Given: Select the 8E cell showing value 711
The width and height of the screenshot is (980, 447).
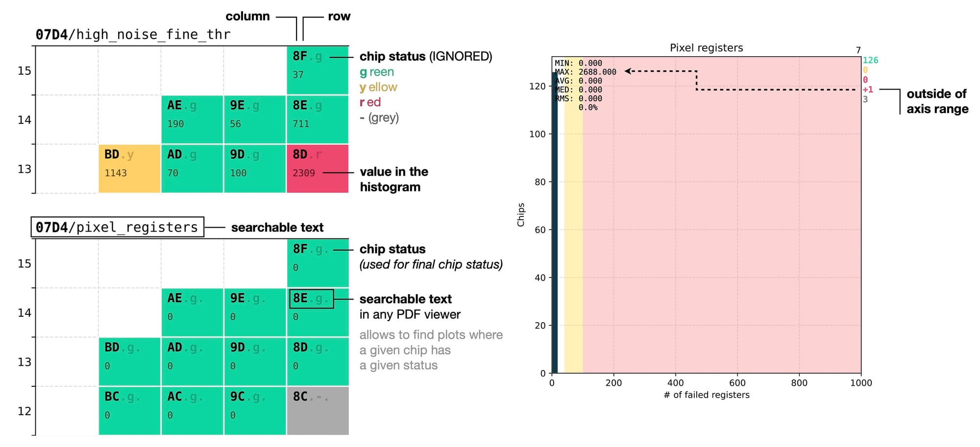Looking at the screenshot, I should tap(318, 119).
